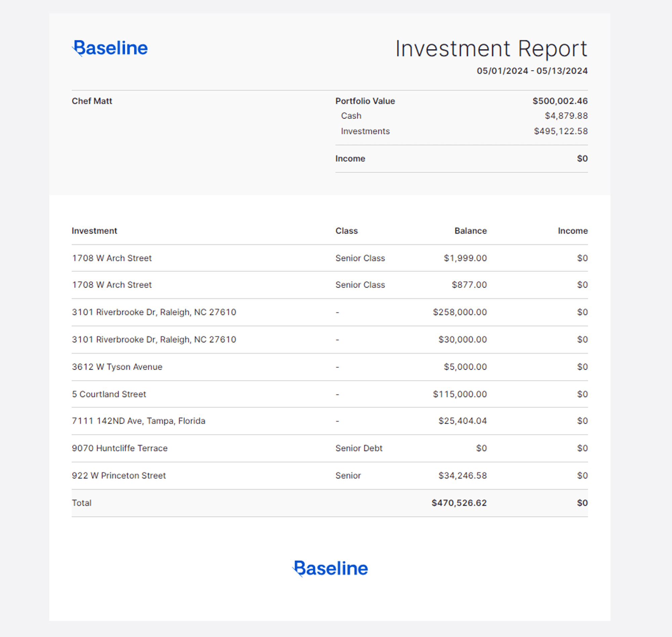This screenshot has height=637, width=672.
Task: Click the Investment column header
Action: (x=94, y=230)
